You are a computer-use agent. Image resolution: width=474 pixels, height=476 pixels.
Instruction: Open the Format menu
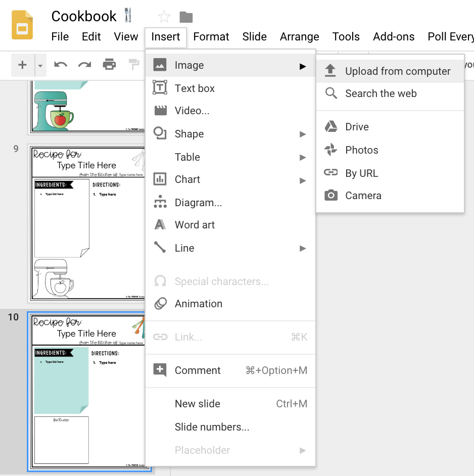[211, 36]
